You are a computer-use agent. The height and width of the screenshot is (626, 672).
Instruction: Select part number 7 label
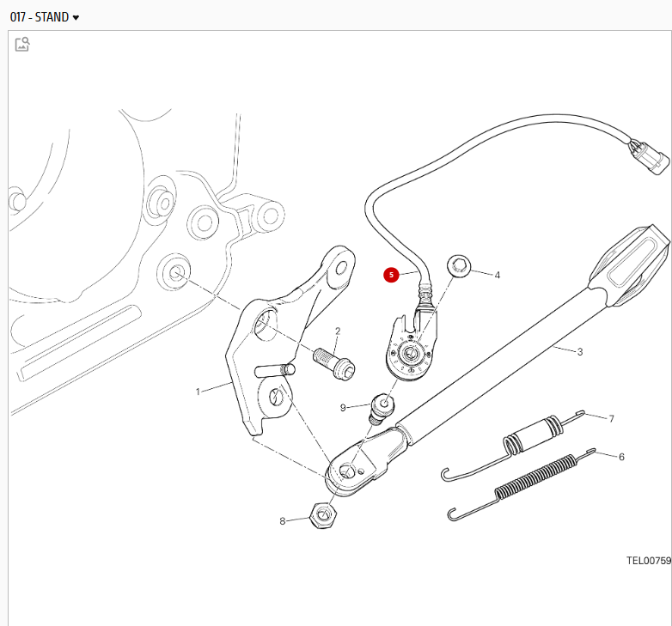(612, 418)
